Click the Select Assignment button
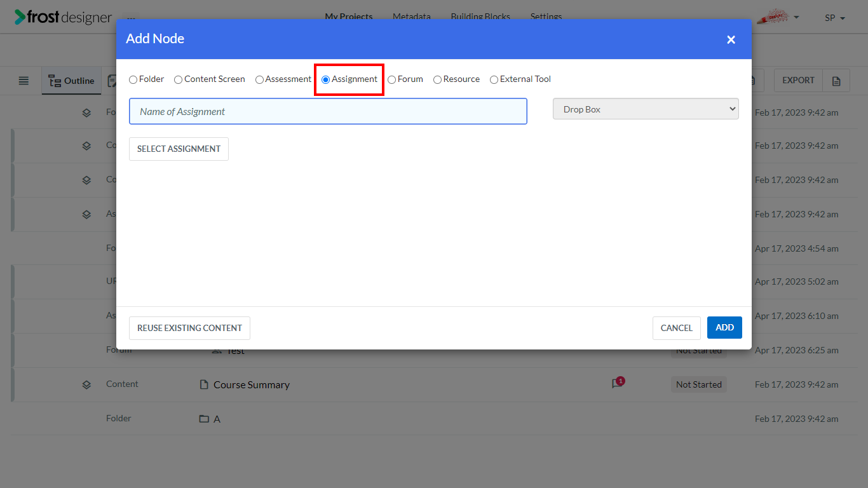The width and height of the screenshot is (868, 488). [x=179, y=149]
